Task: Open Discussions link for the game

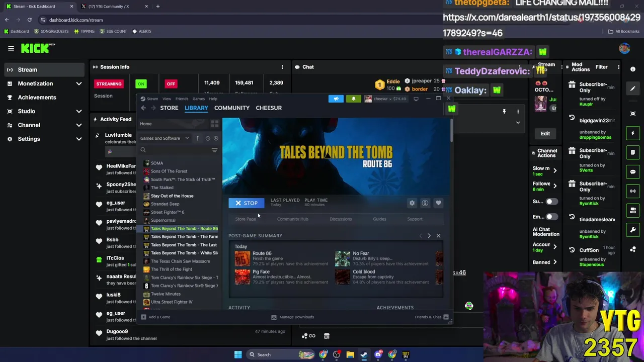Action: click(341, 219)
